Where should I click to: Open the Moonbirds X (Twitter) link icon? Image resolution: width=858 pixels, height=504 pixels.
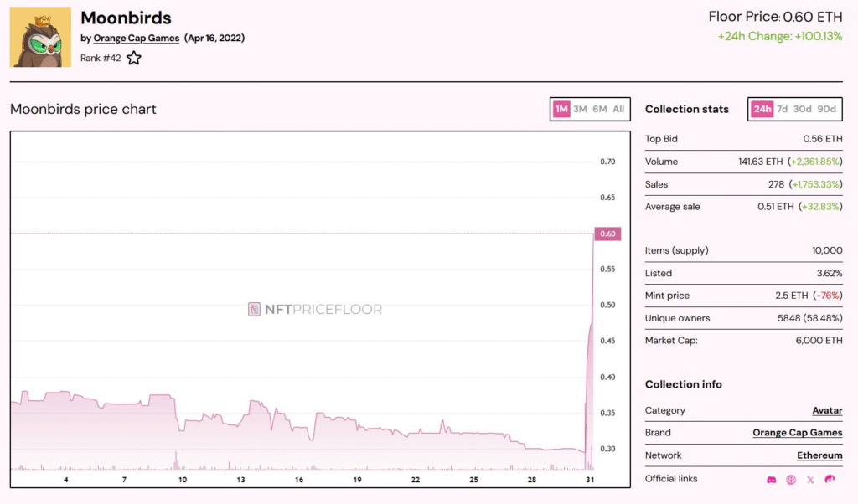pos(810,480)
